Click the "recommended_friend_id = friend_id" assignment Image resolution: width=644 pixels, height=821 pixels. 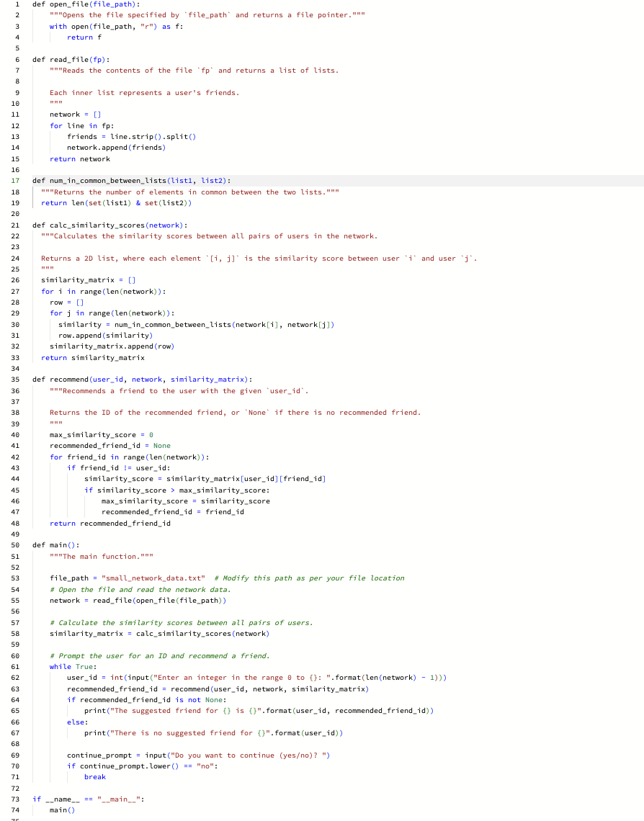click(x=173, y=512)
